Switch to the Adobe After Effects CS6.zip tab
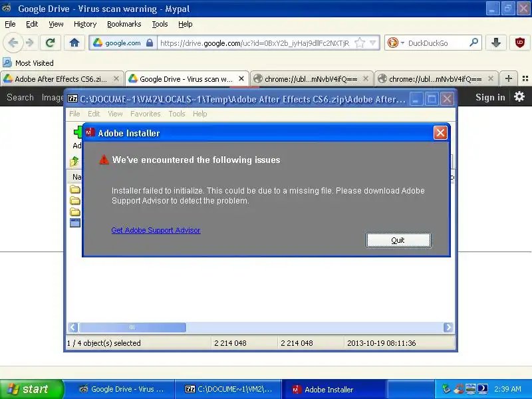The height and width of the screenshot is (399, 532). point(61,79)
